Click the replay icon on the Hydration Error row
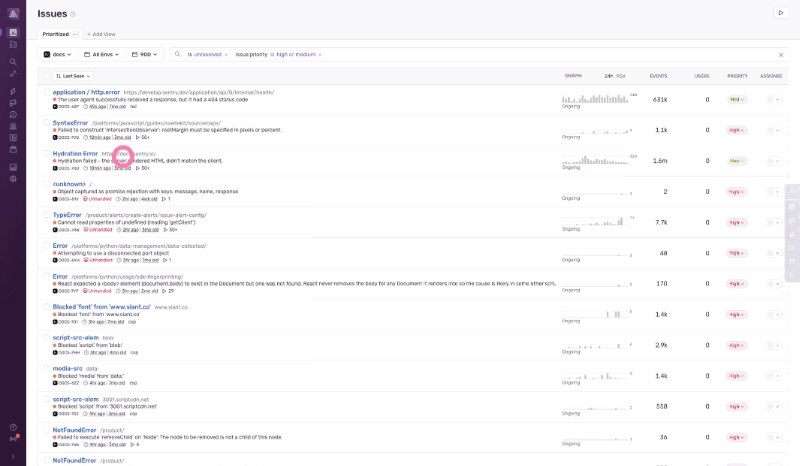The image size is (800, 466). click(138, 168)
